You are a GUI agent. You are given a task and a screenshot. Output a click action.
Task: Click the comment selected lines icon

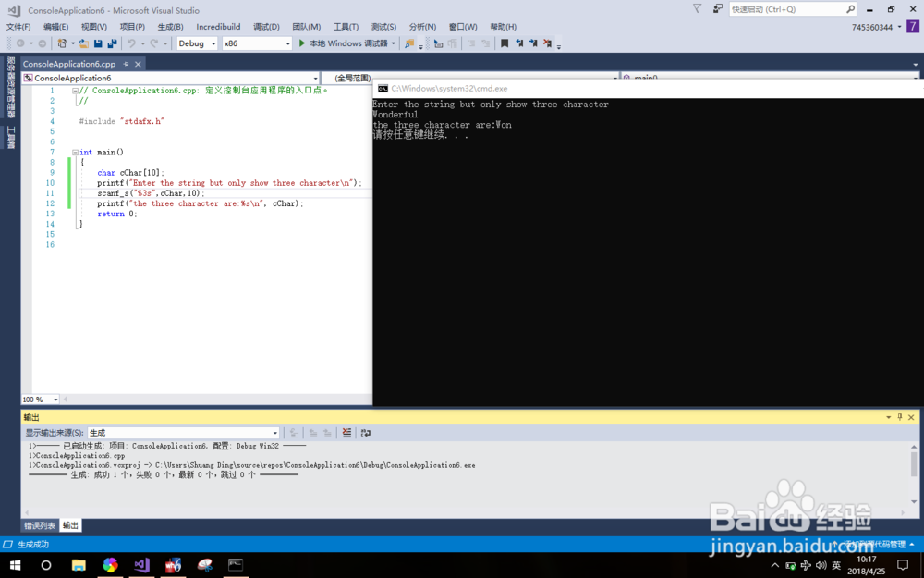pyautogui.click(x=471, y=43)
